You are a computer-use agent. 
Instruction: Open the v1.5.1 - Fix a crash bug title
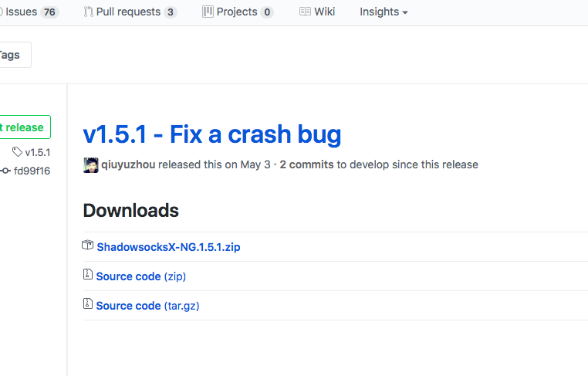[x=211, y=134]
